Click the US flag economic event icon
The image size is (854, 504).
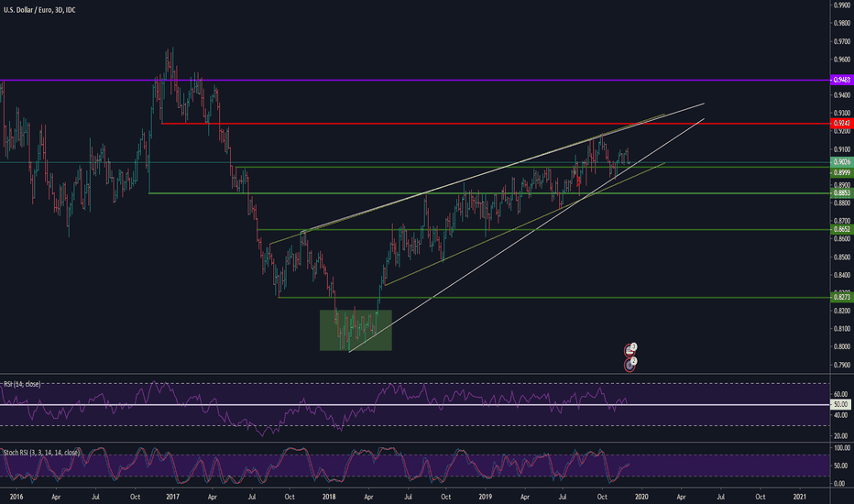[x=630, y=349]
